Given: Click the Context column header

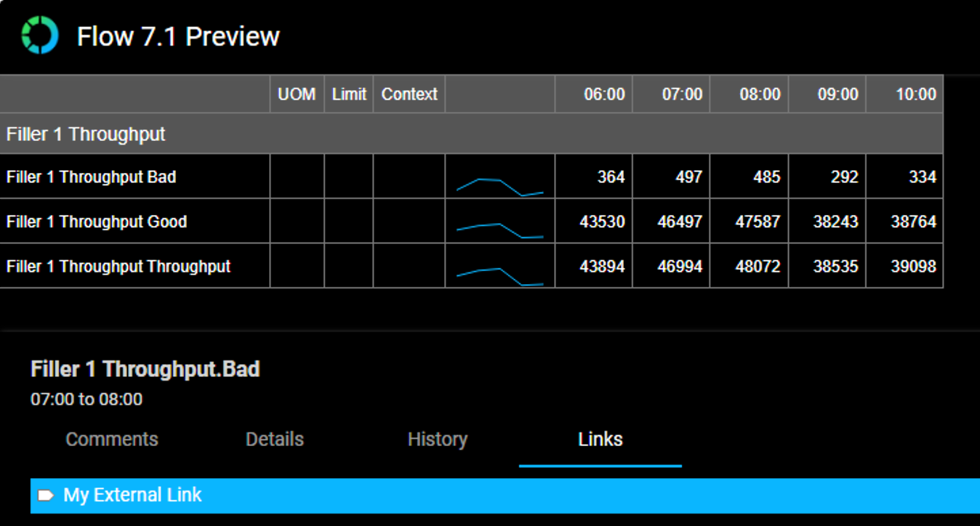Looking at the screenshot, I should pyautogui.click(x=409, y=94).
